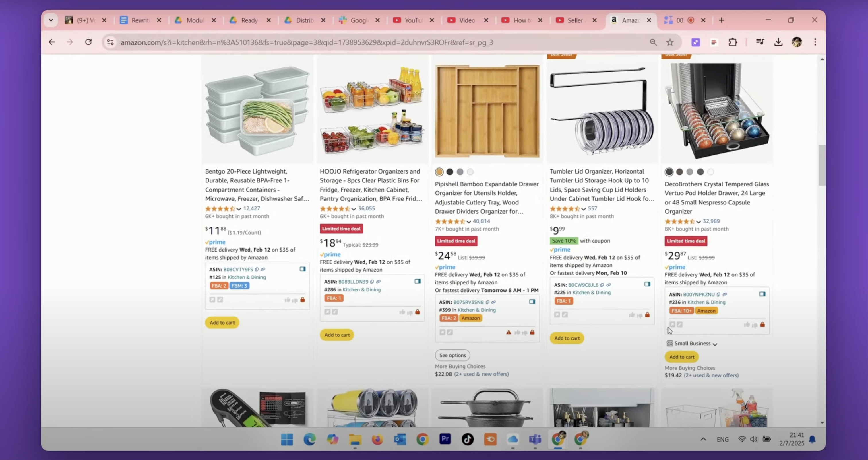Open the tab search dropdown in Chrome
This screenshot has height=460, width=868.
tap(51, 20)
